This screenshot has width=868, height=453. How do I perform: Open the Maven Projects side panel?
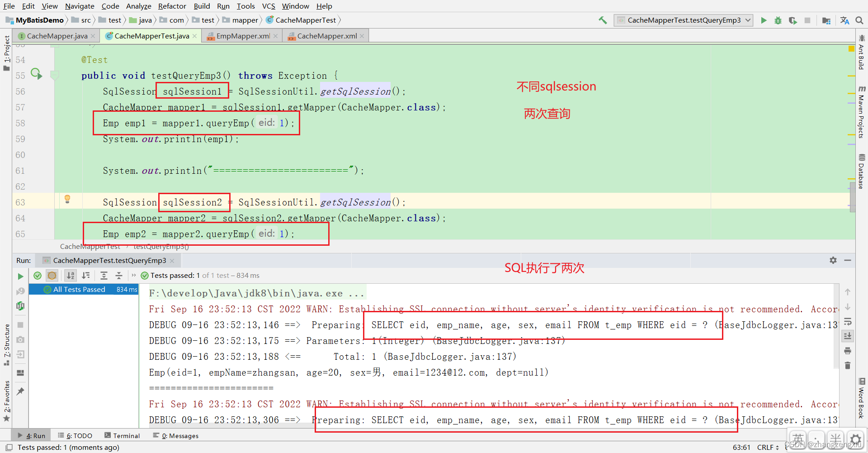(x=862, y=111)
